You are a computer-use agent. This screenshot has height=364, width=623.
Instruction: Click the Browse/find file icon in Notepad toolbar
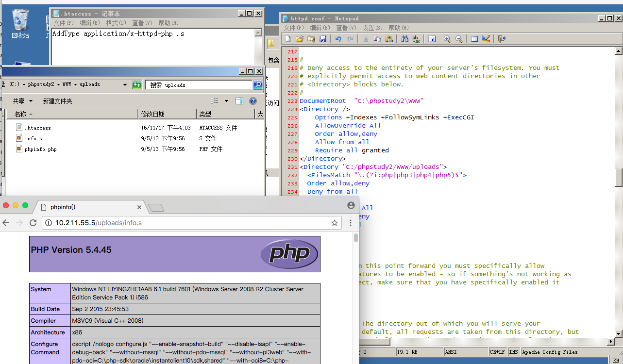[311, 39]
